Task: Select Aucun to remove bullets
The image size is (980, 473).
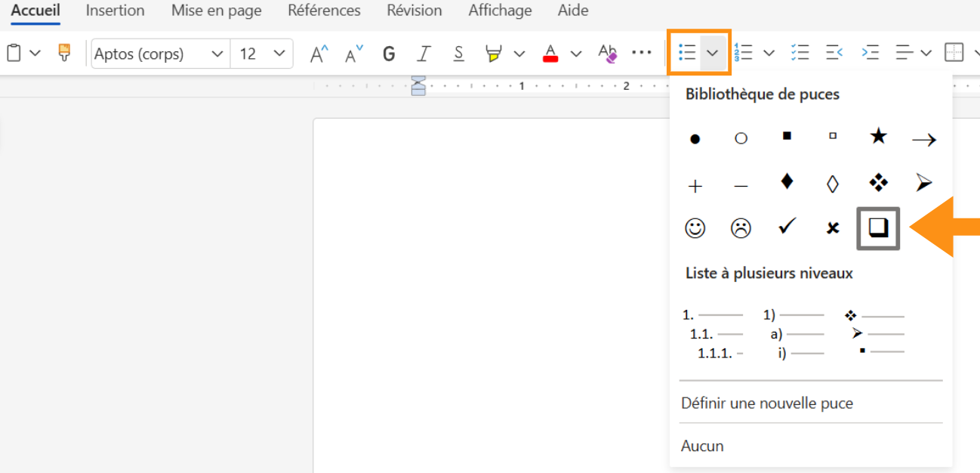Action: [702, 446]
